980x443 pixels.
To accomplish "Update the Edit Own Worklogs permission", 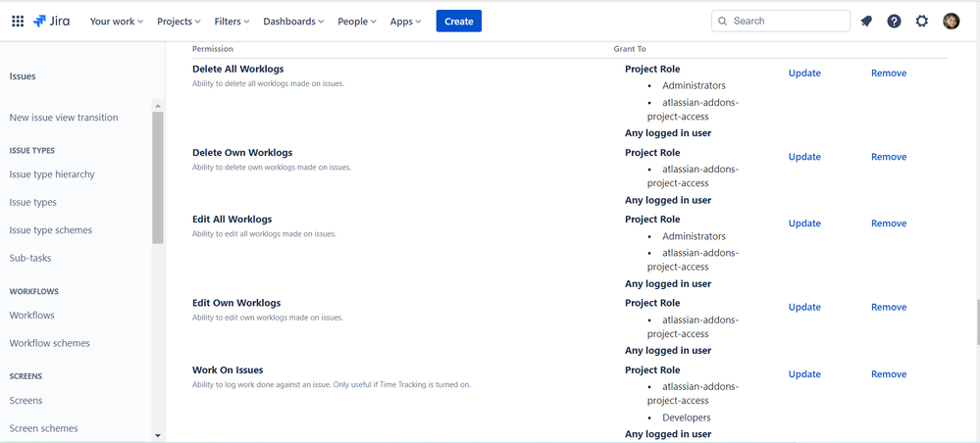I will 804,307.
